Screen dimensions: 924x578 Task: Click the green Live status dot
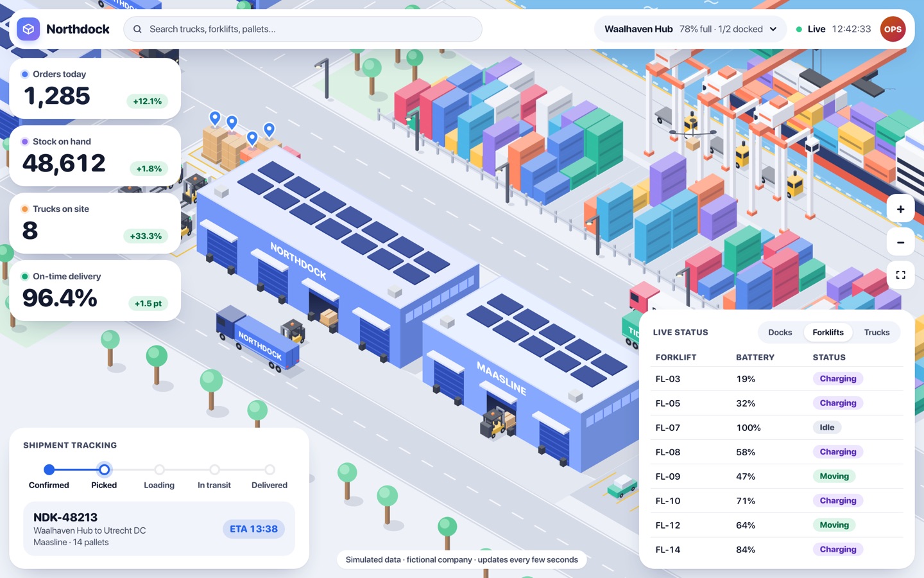point(799,29)
